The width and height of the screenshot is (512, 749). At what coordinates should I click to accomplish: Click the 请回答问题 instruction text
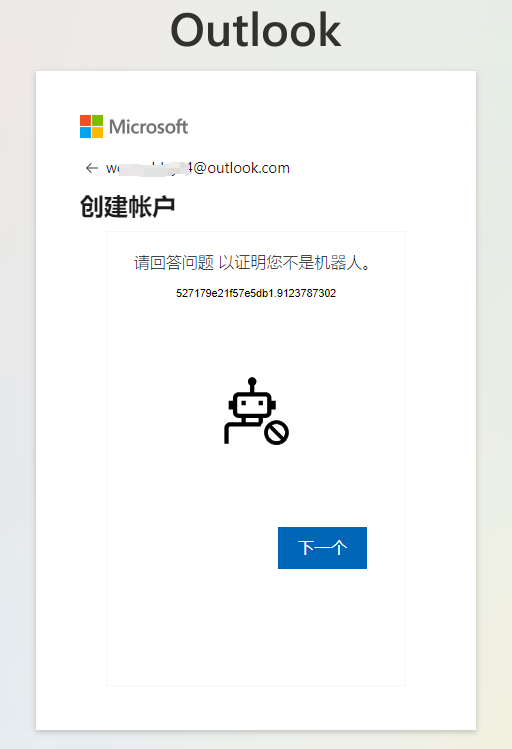click(x=174, y=263)
